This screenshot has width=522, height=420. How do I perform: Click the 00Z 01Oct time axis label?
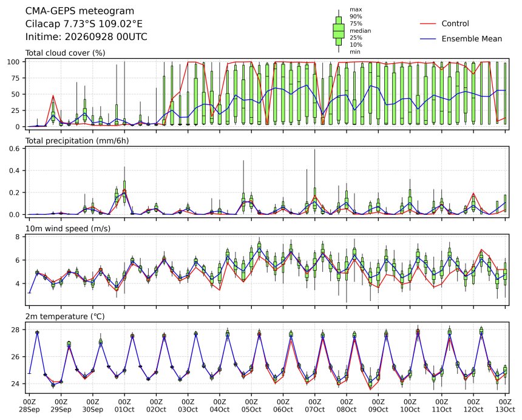(124, 405)
